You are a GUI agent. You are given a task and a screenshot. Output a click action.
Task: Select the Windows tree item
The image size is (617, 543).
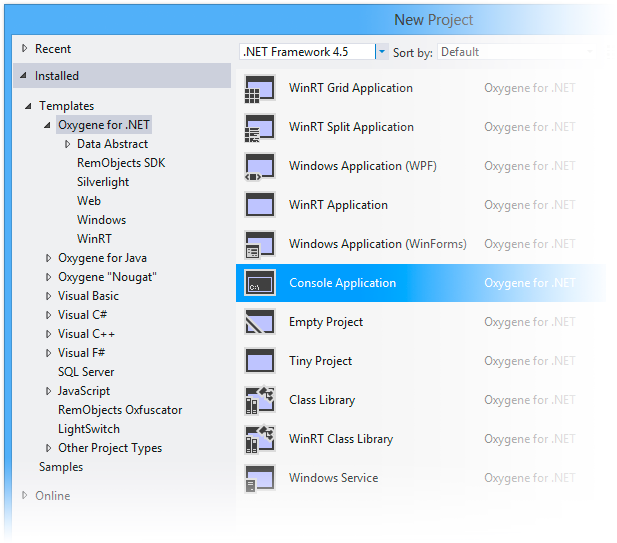(x=102, y=220)
